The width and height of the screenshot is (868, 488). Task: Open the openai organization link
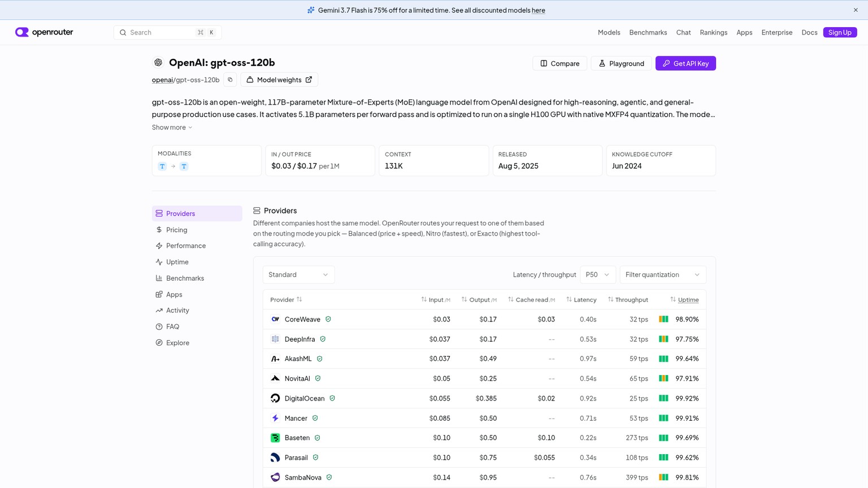coord(162,80)
